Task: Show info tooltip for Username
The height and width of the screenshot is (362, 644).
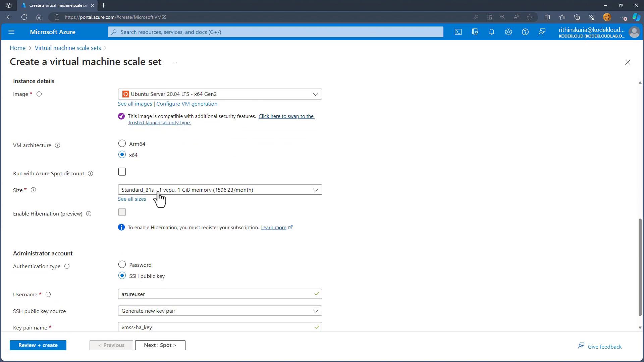Action: coord(48,295)
